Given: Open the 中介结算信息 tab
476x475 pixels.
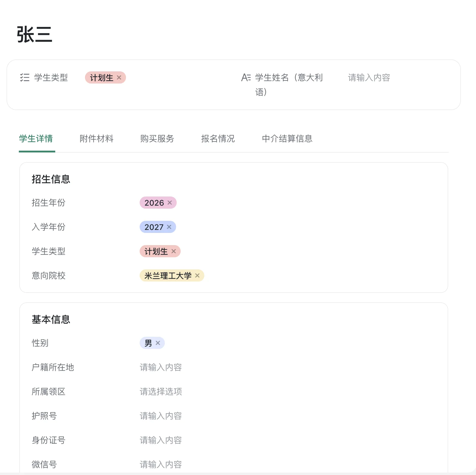Looking at the screenshot, I should (287, 139).
